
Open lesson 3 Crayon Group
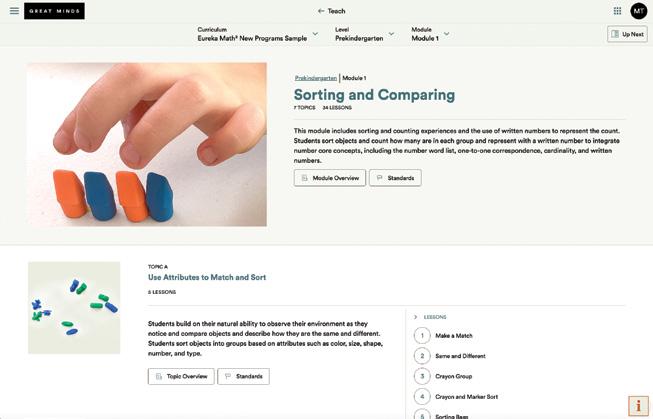(452, 376)
